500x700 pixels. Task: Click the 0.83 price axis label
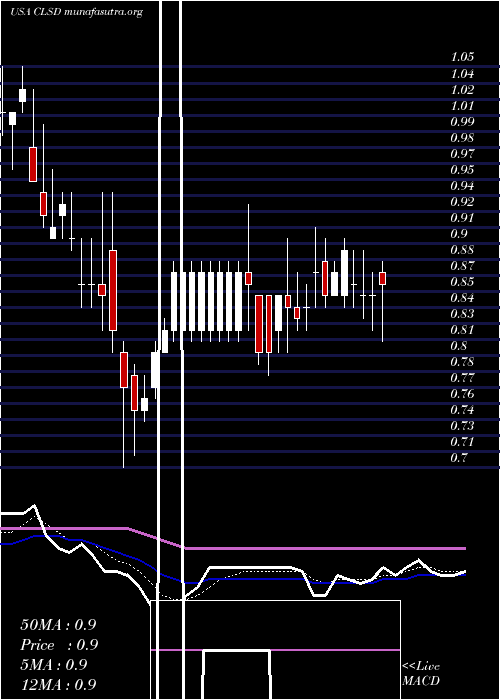point(462,314)
